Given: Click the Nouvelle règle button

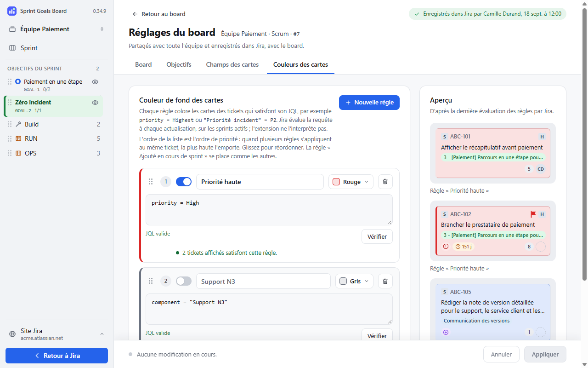Looking at the screenshot, I should (x=369, y=103).
